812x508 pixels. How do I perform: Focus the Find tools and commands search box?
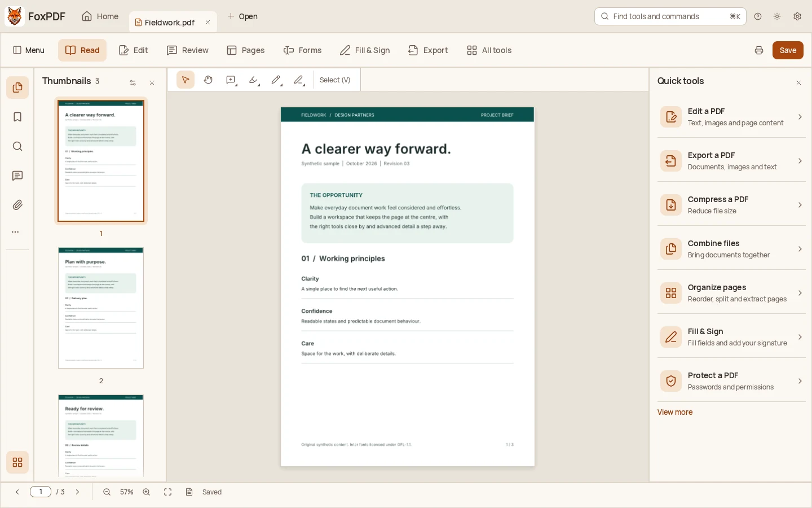pos(670,16)
